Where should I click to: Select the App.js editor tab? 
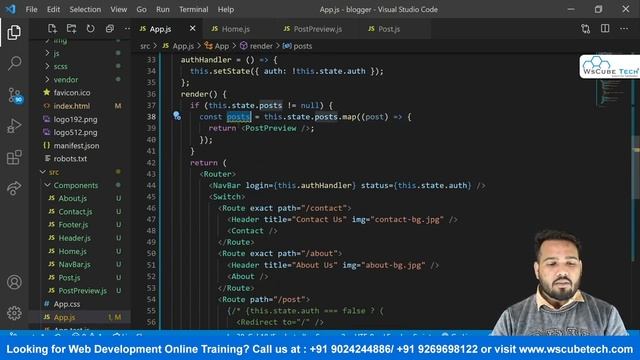[x=160, y=29]
